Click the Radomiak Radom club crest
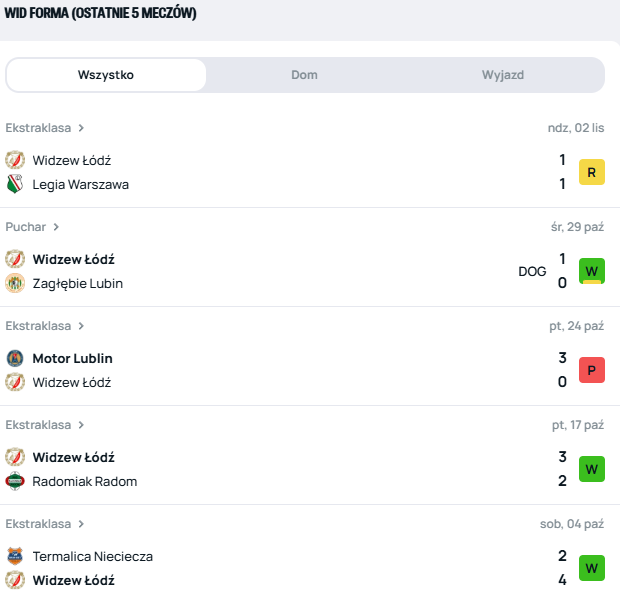 15,481
